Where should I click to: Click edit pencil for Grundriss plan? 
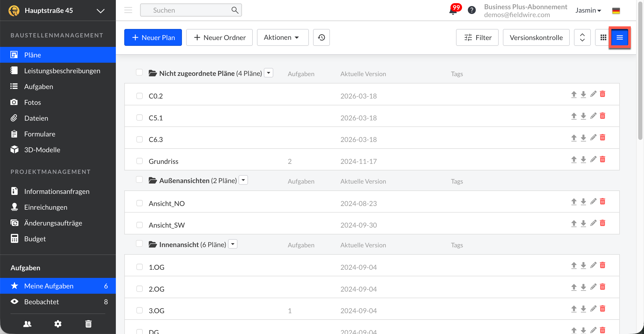(593, 159)
